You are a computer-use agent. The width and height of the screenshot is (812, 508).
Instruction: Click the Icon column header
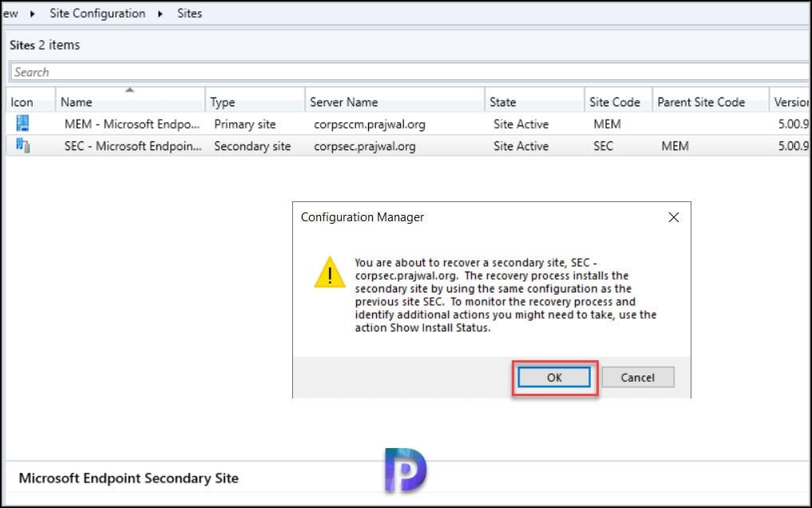pyautogui.click(x=30, y=102)
